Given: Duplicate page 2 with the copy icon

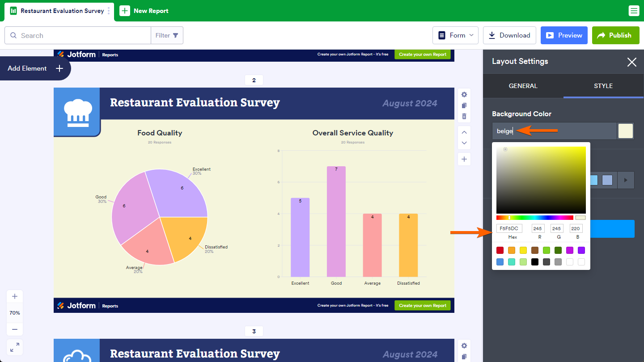Looking at the screenshot, I should 464,105.
